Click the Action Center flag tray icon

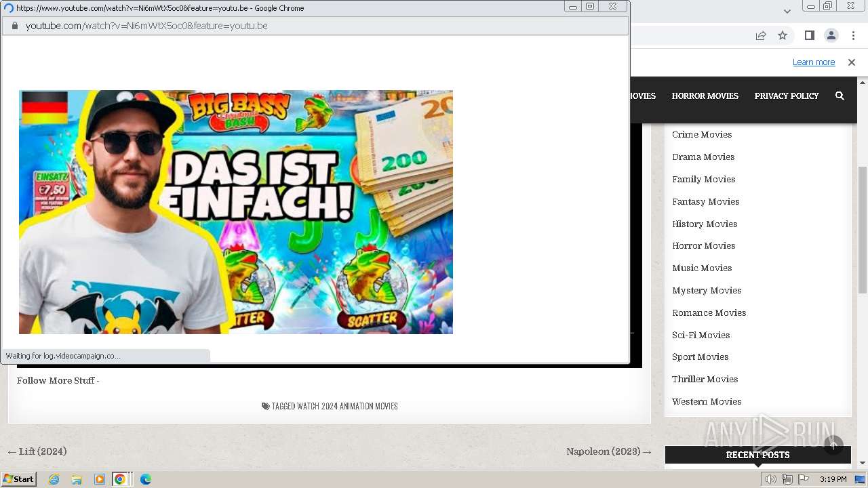[804, 479]
